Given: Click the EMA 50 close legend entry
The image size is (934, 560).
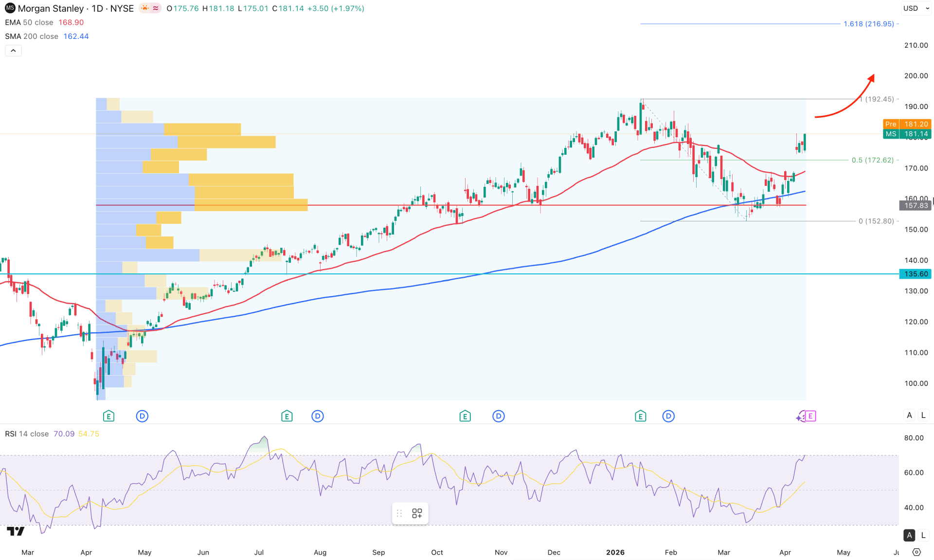Looking at the screenshot, I should 29,22.
